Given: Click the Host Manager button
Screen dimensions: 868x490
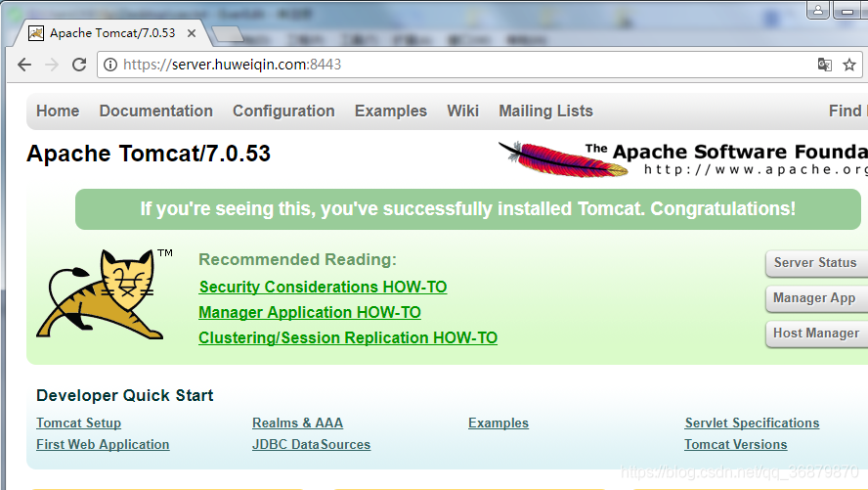Looking at the screenshot, I should coord(816,334).
